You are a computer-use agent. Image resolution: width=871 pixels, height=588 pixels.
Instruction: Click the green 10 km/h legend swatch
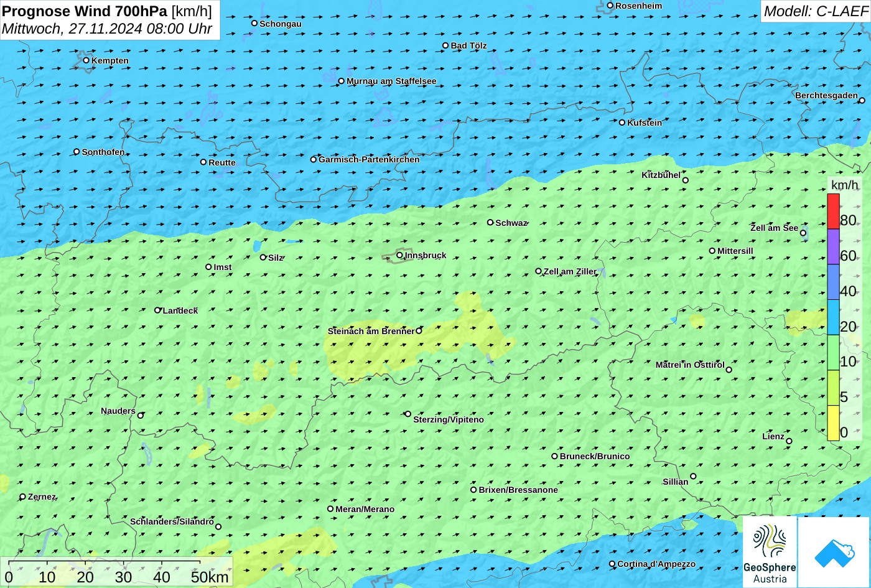(x=833, y=353)
